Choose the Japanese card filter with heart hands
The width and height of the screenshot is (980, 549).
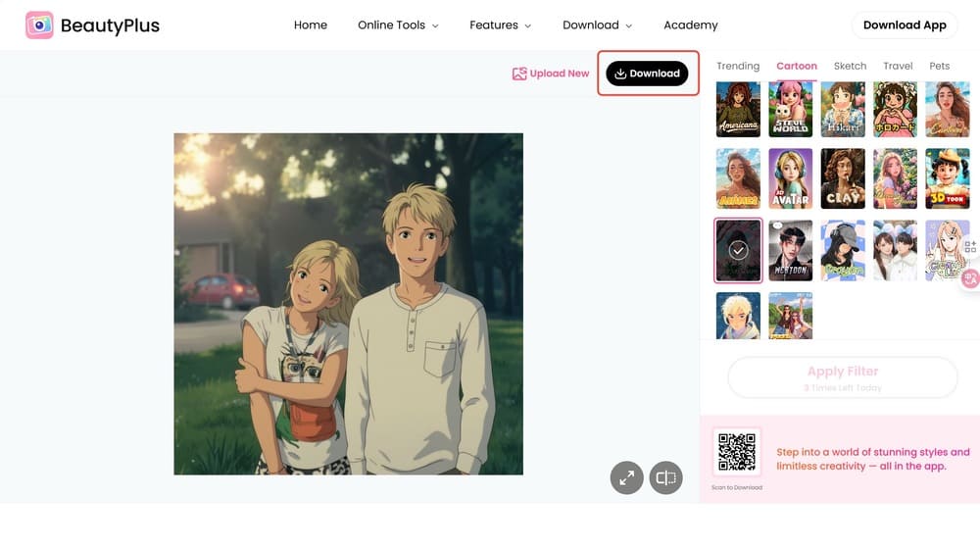(895, 110)
